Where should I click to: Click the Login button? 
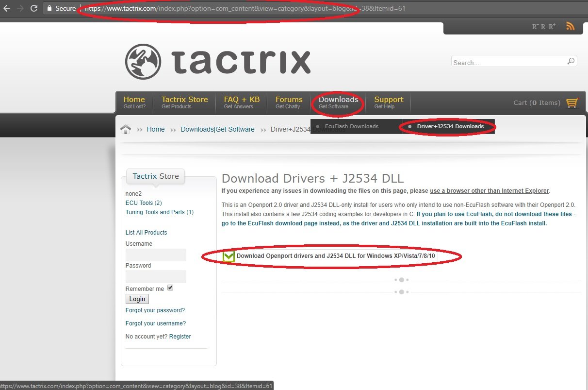pos(137,299)
